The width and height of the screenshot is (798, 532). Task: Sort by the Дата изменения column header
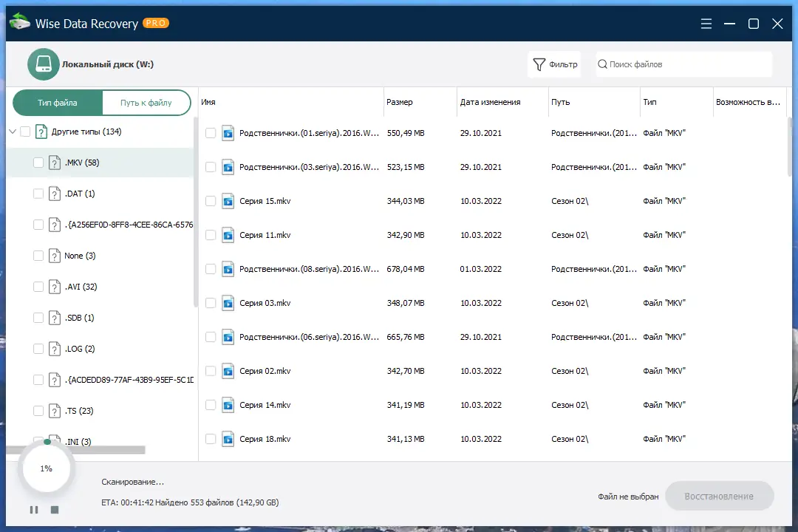[502, 102]
